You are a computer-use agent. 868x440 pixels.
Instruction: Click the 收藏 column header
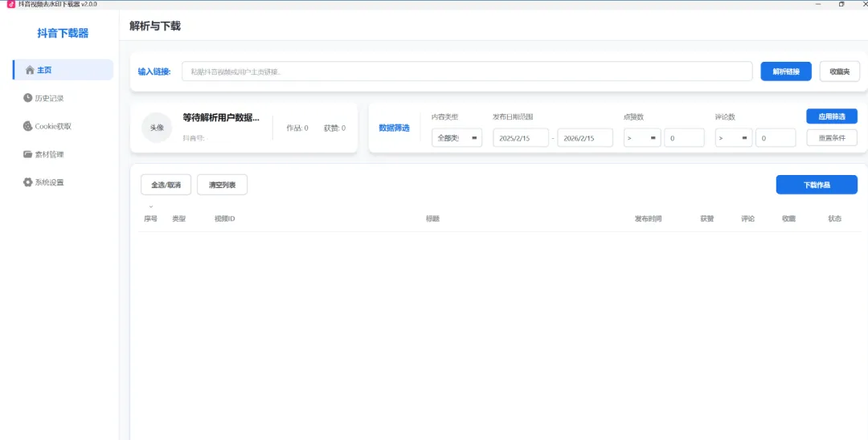789,219
